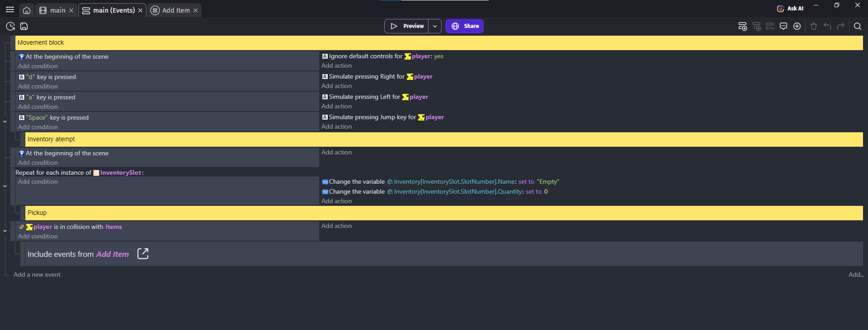Click the Add a new event toolbar icon

coord(742,26)
